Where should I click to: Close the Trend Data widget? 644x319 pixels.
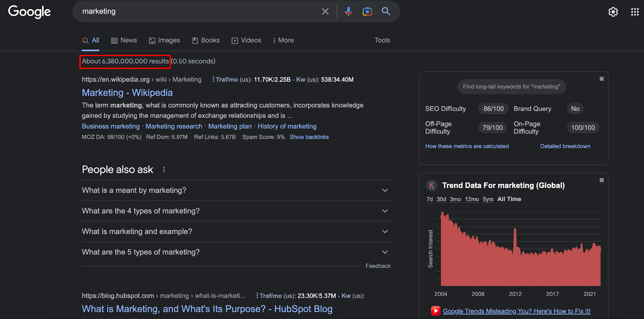click(601, 180)
